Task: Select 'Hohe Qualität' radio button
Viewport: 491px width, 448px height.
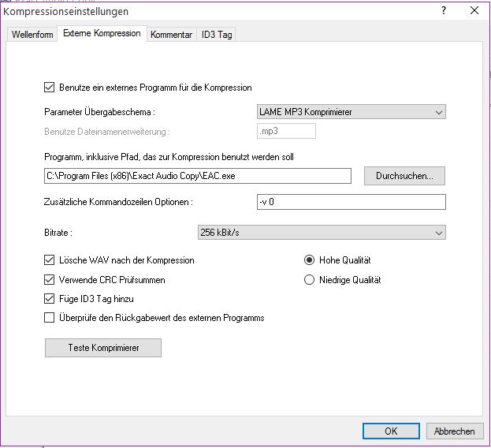Action: click(x=310, y=260)
